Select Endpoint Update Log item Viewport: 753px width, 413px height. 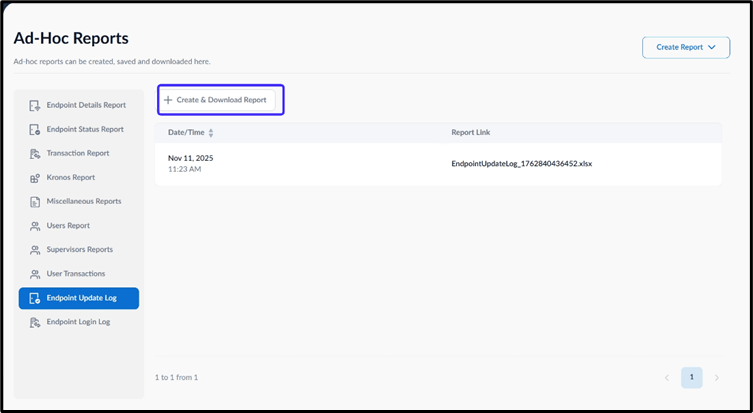[x=79, y=298]
